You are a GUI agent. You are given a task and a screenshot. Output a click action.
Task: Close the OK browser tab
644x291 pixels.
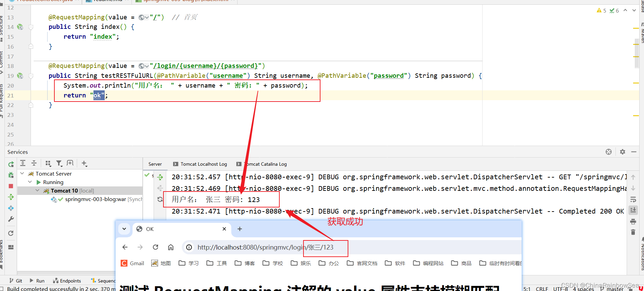(x=224, y=229)
